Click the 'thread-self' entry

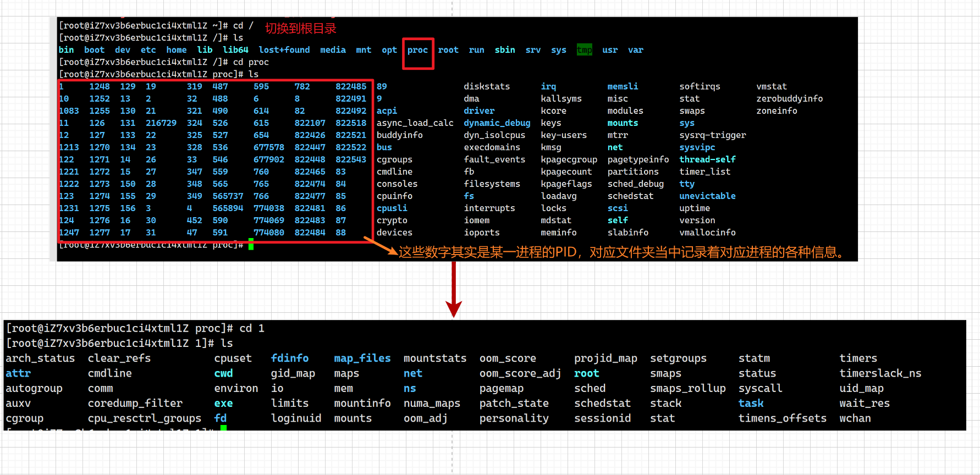coord(707,160)
